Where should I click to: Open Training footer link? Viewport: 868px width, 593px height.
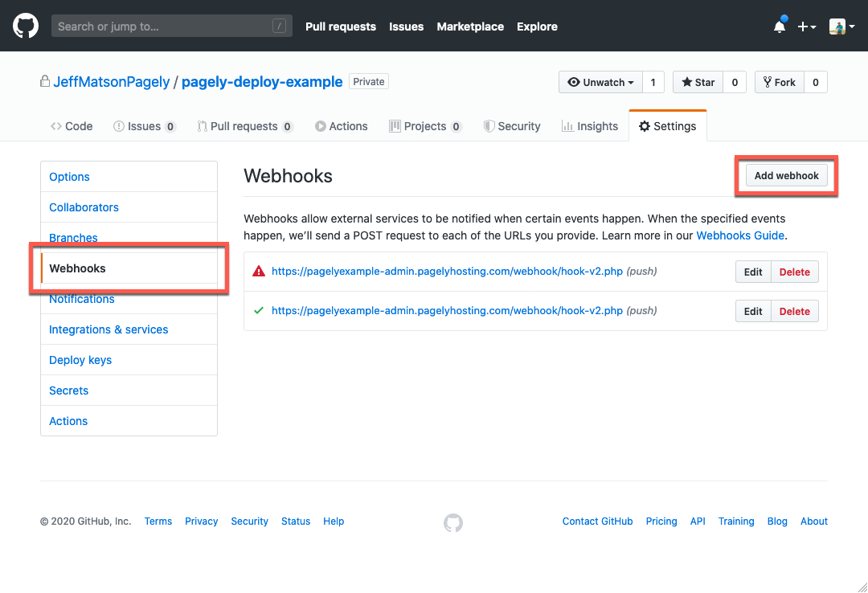736,521
